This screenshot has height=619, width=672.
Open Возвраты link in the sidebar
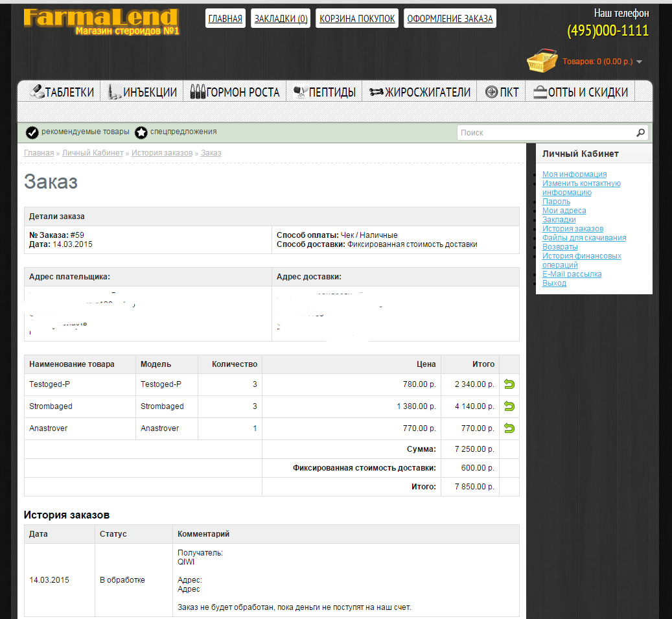[x=560, y=247]
